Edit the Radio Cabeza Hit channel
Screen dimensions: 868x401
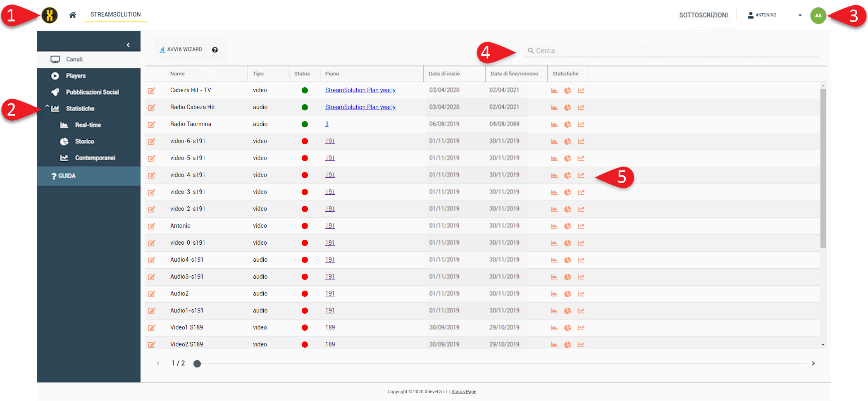coord(152,107)
